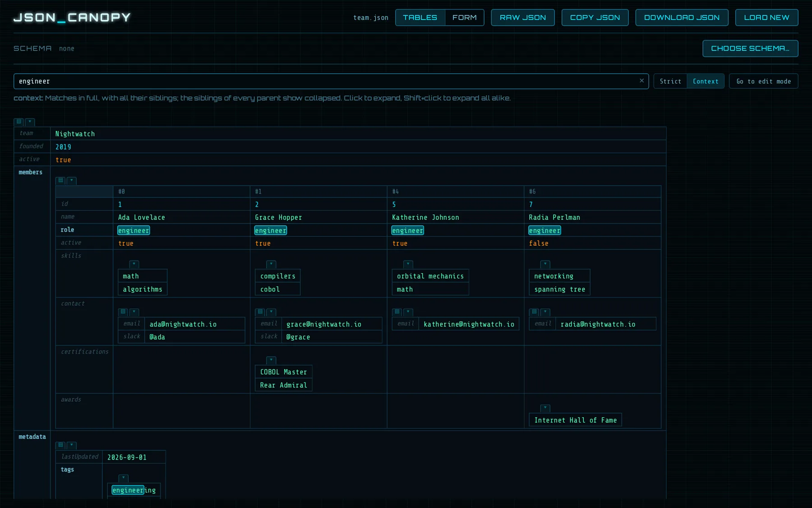The image size is (812, 508).
Task: Open the Raw JSON view
Action: click(523, 18)
